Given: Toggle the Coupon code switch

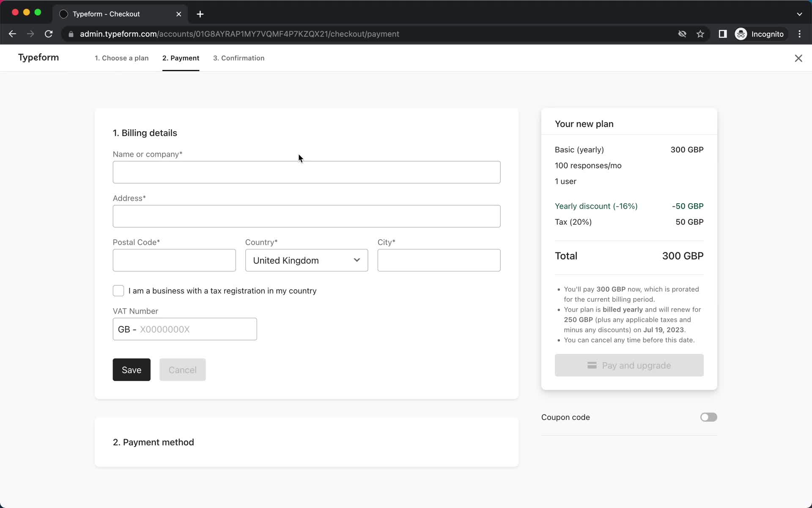Looking at the screenshot, I should pos(708,417).
